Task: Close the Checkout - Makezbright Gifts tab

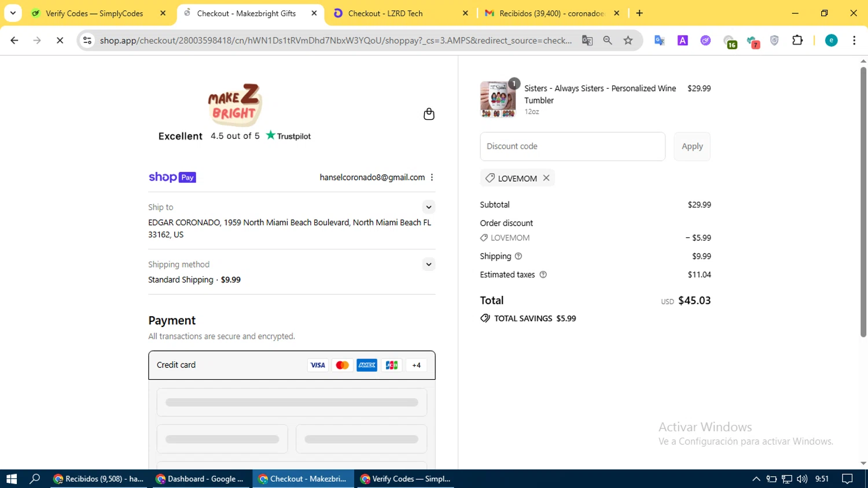Action: (x=314, y=13)
